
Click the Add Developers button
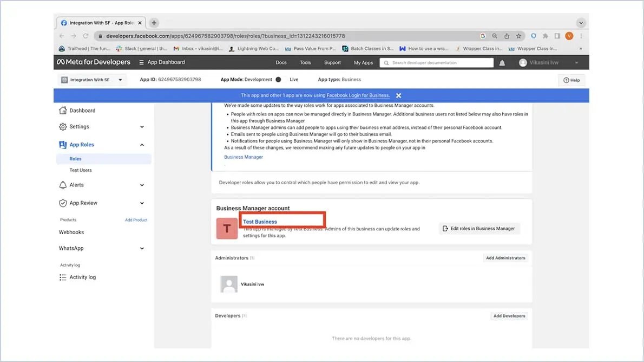[x=509, y=316]
